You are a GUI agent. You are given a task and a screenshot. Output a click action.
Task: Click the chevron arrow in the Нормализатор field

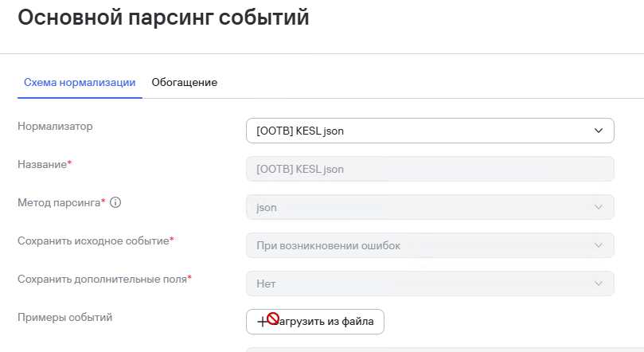pyautogui.click(x=599, y=131)
